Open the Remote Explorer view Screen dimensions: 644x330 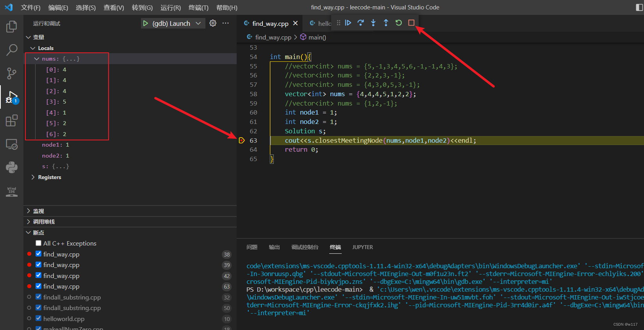(x=12, y=144)
